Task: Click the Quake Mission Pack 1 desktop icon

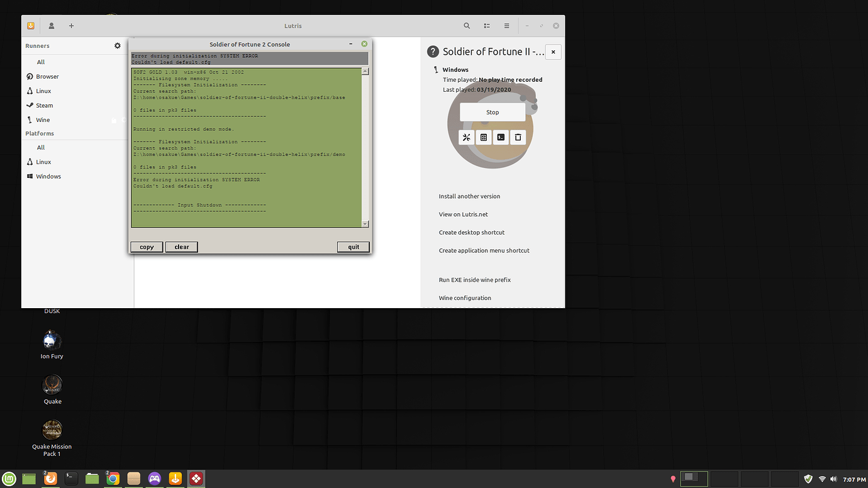Action: (x=52, y=439)
